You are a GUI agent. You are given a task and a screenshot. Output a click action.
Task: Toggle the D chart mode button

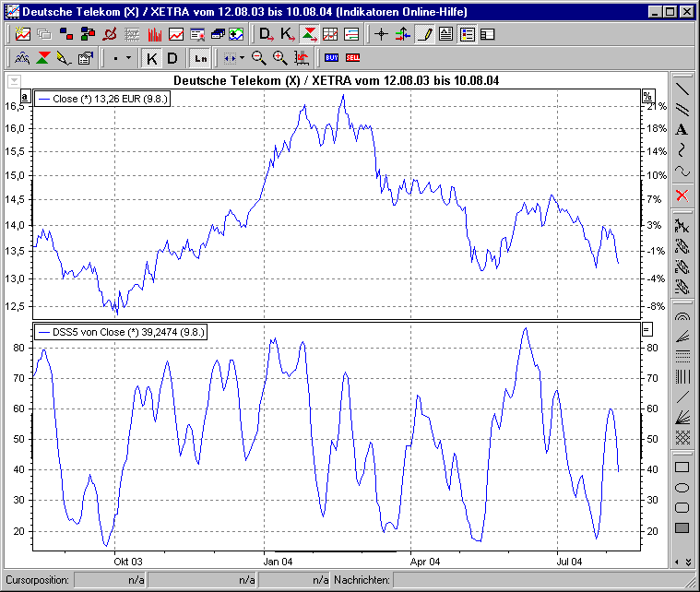(x=172, y=58)
